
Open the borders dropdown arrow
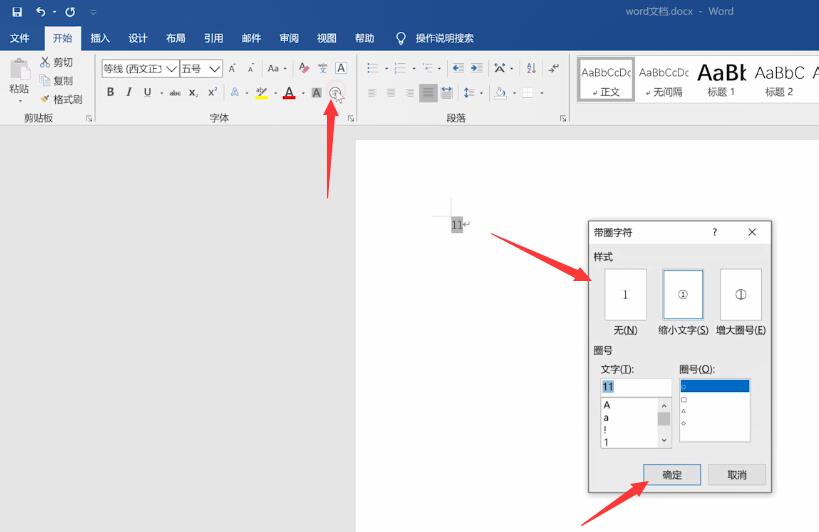coord(542,93)
